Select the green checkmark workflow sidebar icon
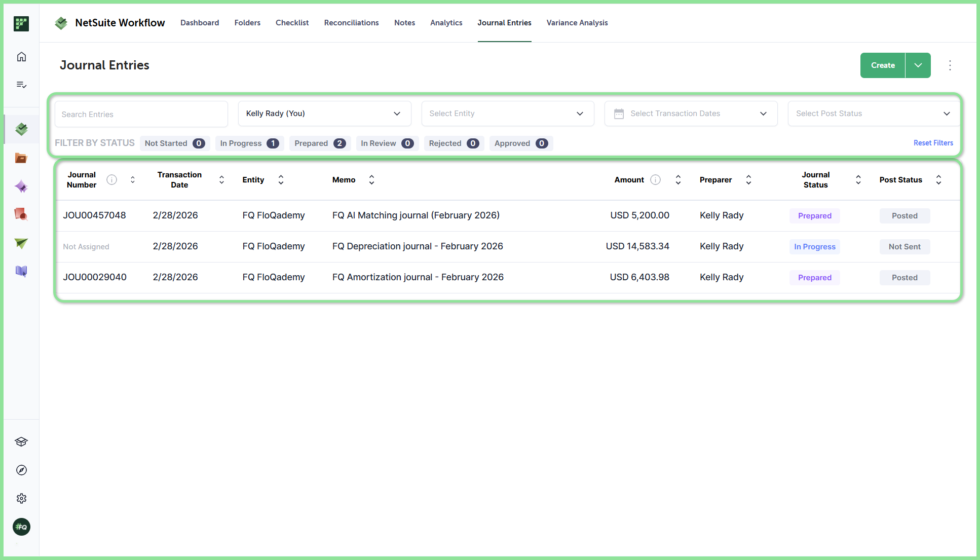Image resolution: width=980 pixels, height=560 pixels. point(21,129)
